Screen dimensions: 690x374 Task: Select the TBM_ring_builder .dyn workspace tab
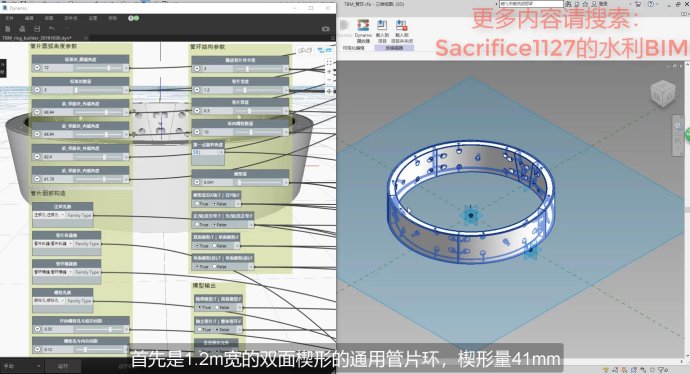tap(37, 38)
